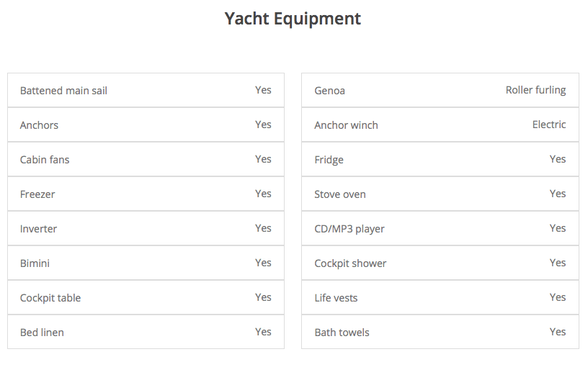Image resolution: width=588 pixels, height=380 pixels.
Task: Select the Inverter equipment row
Action: coord(146,228)
